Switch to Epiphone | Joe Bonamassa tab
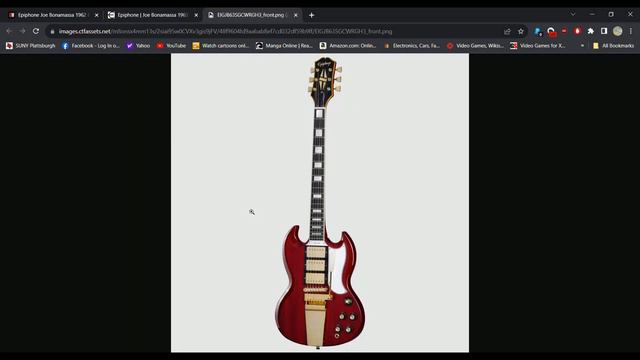640x360 pixels. [152, 15]
